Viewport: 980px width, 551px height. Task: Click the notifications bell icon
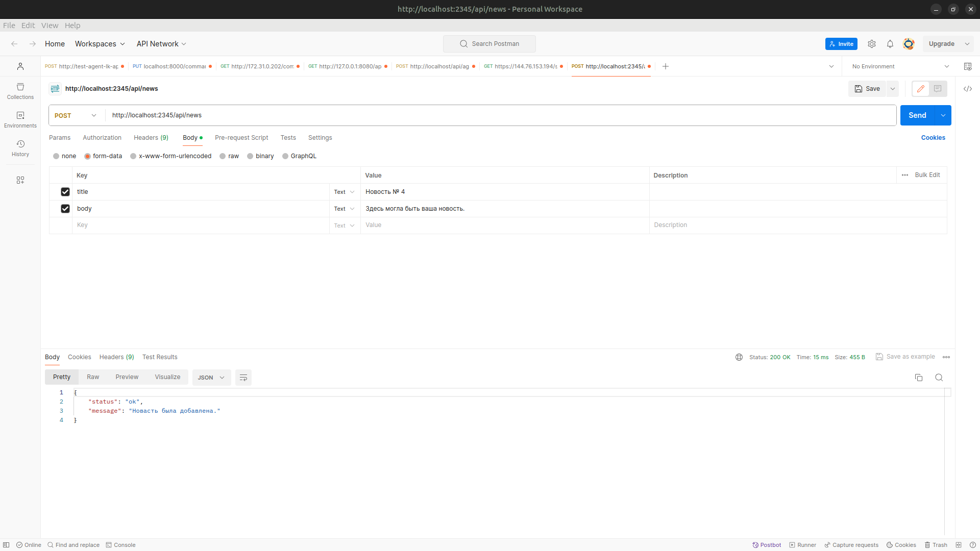[x=890, y=44]
